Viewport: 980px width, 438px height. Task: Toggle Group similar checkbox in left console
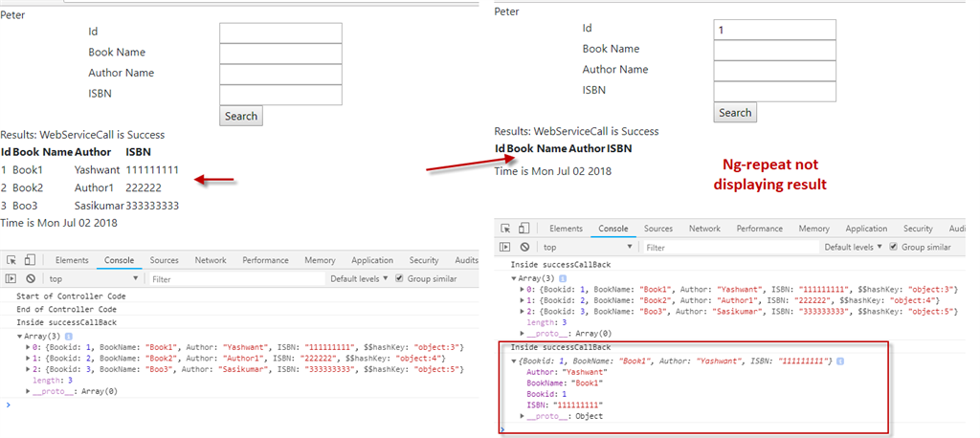pos(399,278)
